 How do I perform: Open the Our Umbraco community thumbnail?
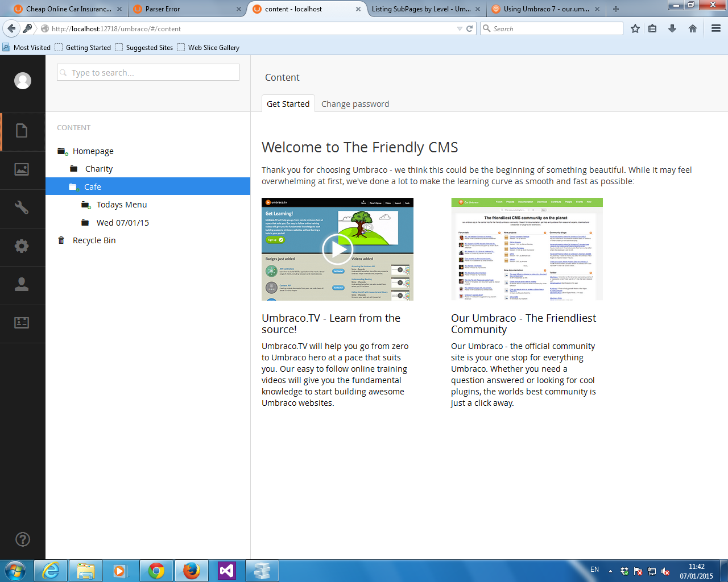pos(527,249)
